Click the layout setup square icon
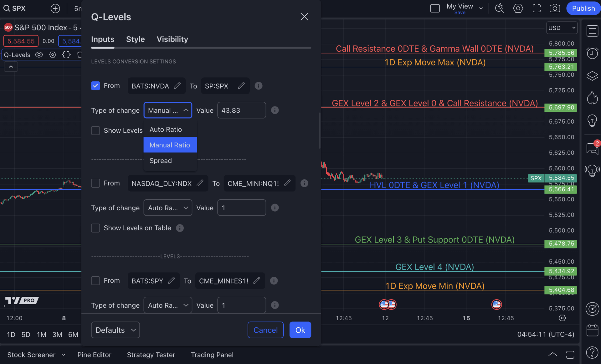 [x=435, y=8]
